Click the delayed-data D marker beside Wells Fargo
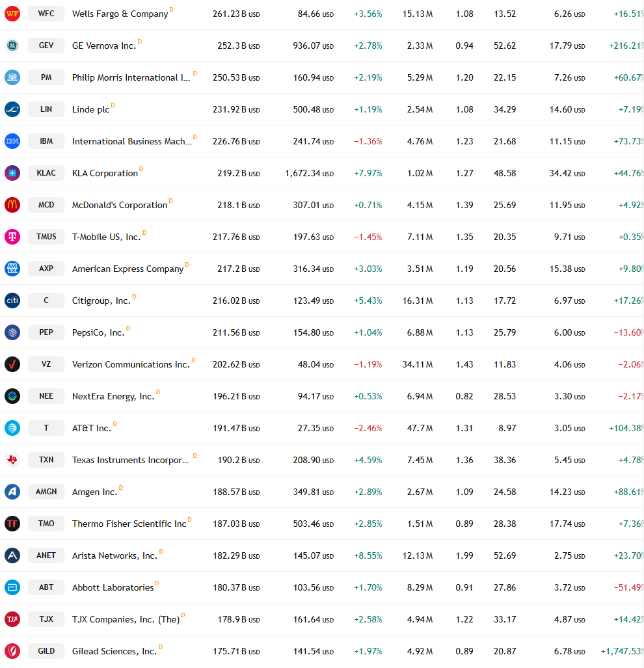Image resolution: width=644 pixels, height=668 pixels. point(171,9)
